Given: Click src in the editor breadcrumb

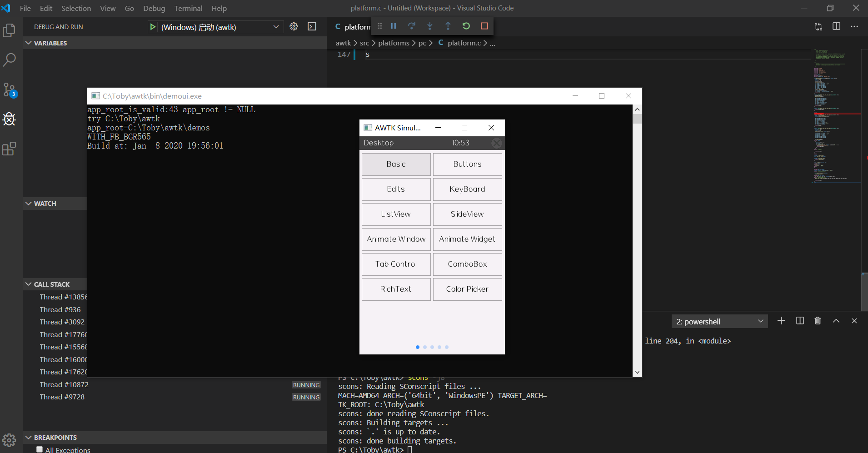Looking at the screenshot, I should [364, 43].
